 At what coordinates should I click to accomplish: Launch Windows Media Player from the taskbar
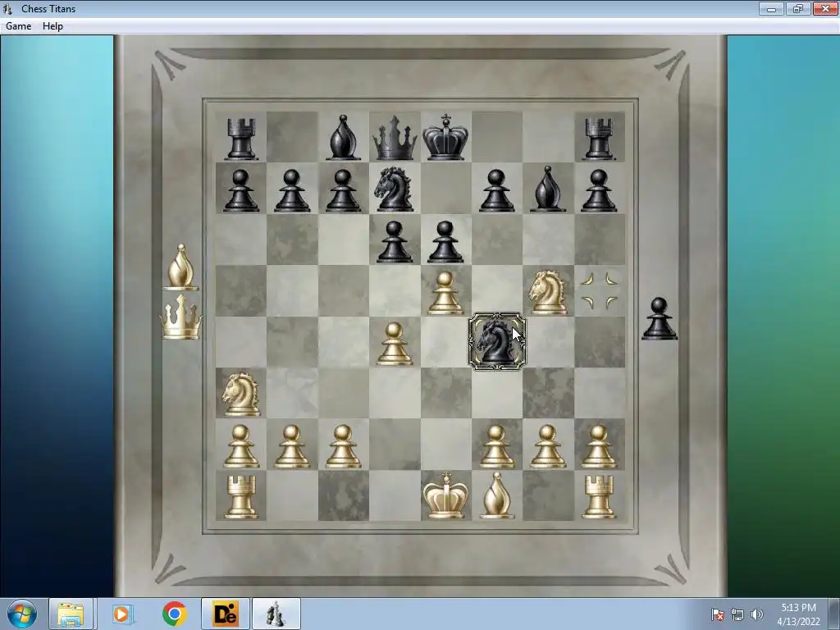122,614
